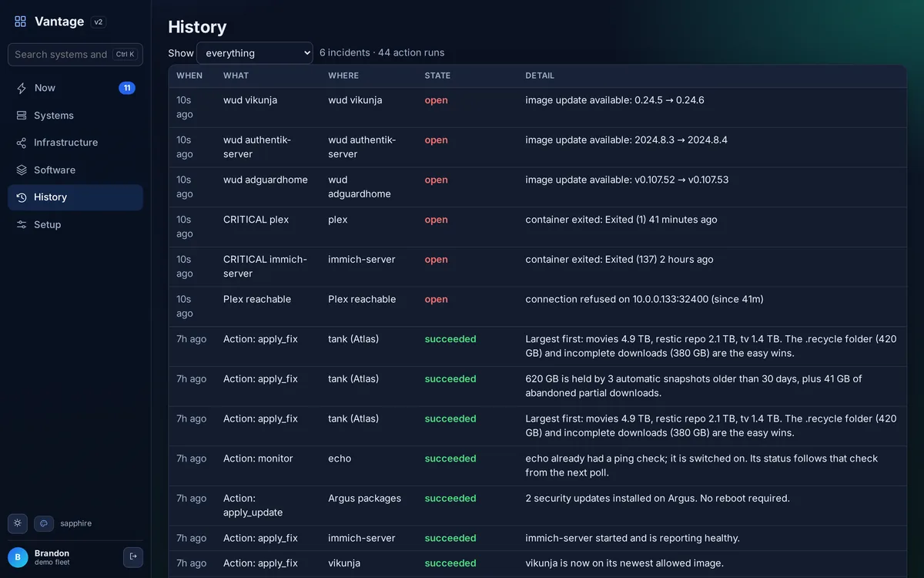Click the connection refused detail text
The height and width of the screenshot is (578, 924).
(644, 299)
